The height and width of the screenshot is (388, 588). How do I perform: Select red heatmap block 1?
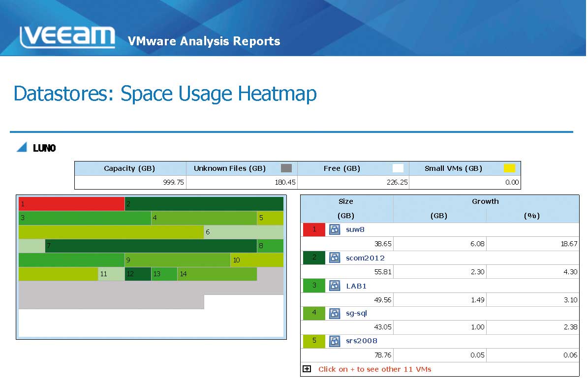pos(71,204)
